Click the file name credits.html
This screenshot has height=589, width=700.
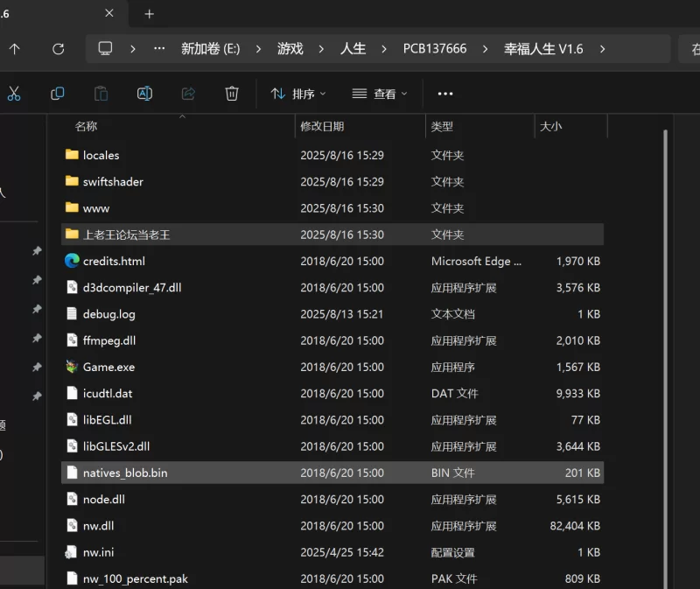pyautogui.click(x=115, y=261)
